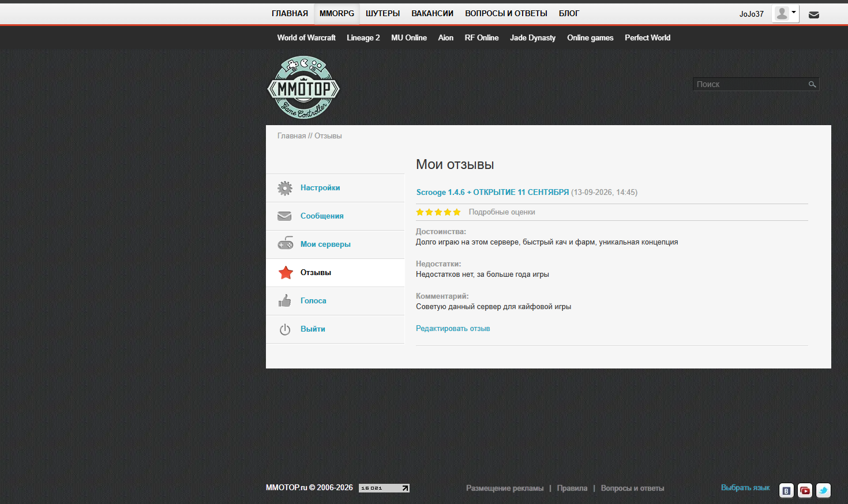The image size is (848, 504).
Task: Click the Главная breadcrumb link
Action: coord(292,136)
